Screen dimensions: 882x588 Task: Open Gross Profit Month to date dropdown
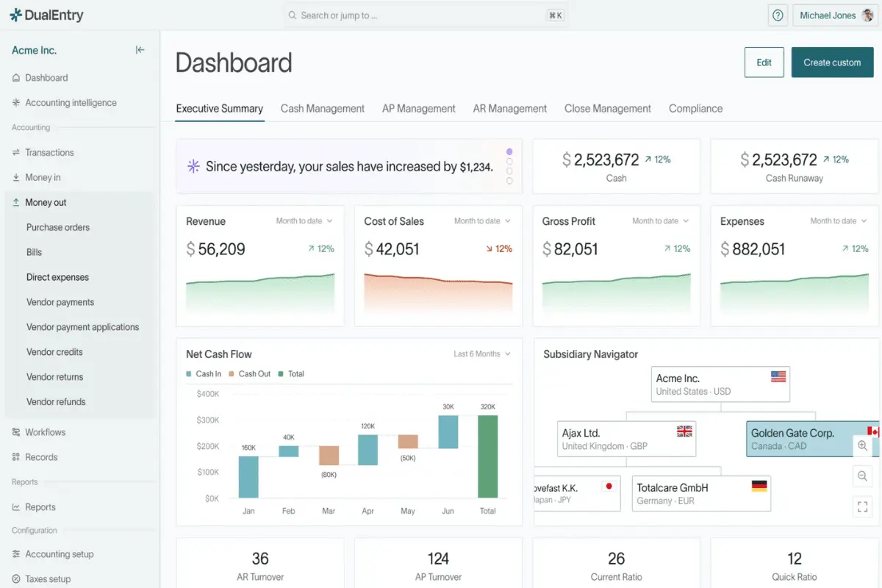660,221
